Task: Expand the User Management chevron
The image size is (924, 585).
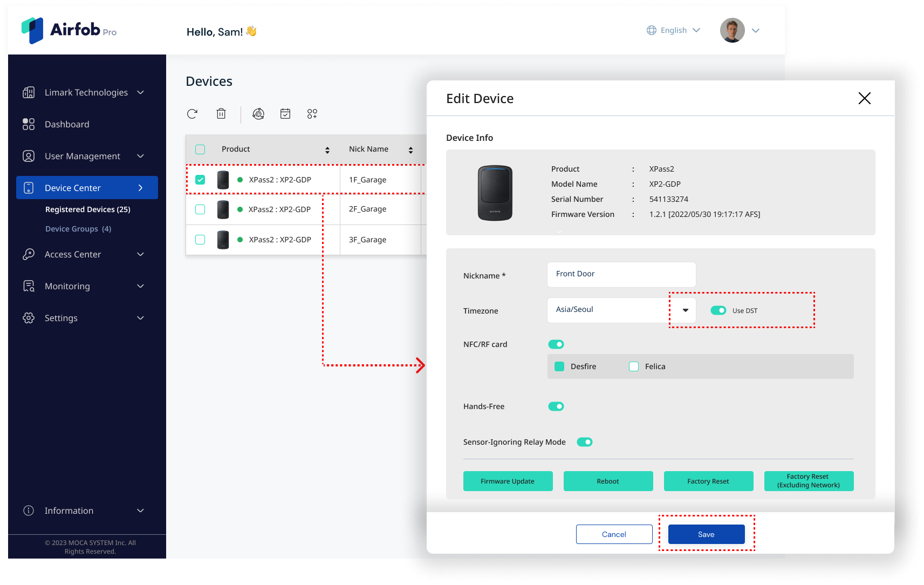Action: coord(141,156)
